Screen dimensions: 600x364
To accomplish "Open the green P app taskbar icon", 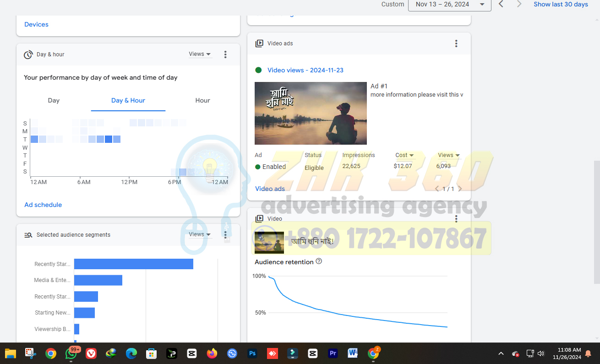I will [x=172, y=353].
